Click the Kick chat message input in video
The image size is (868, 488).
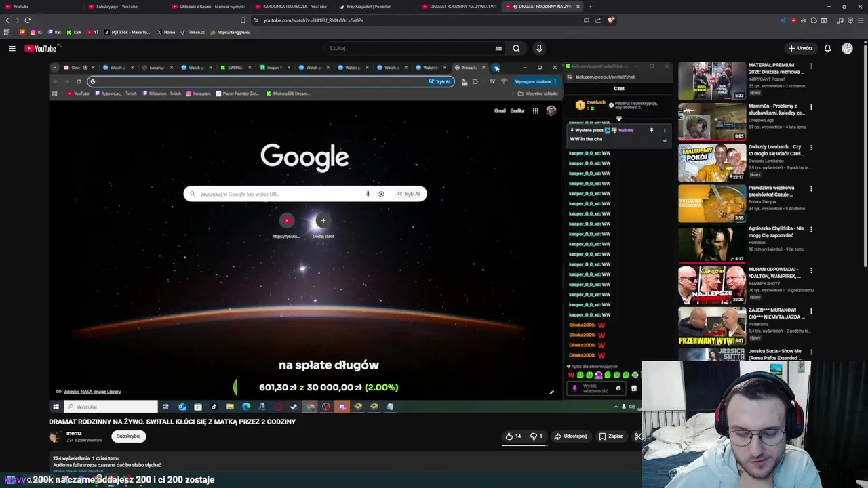click(x=596, y=388)
